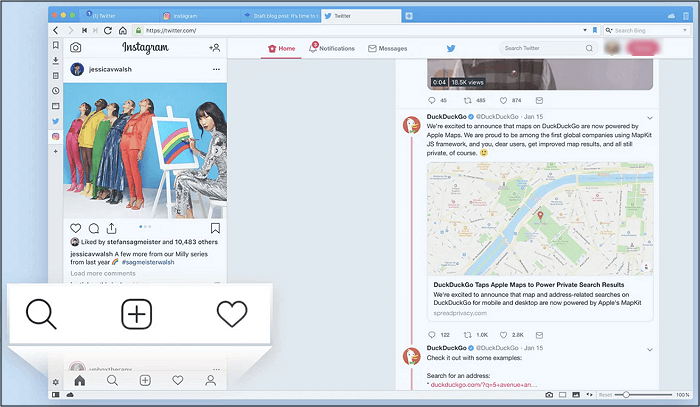This screenshot has width=700, height=407.
Task: Open sync cloud icon in tab bar
Action: 671,16
